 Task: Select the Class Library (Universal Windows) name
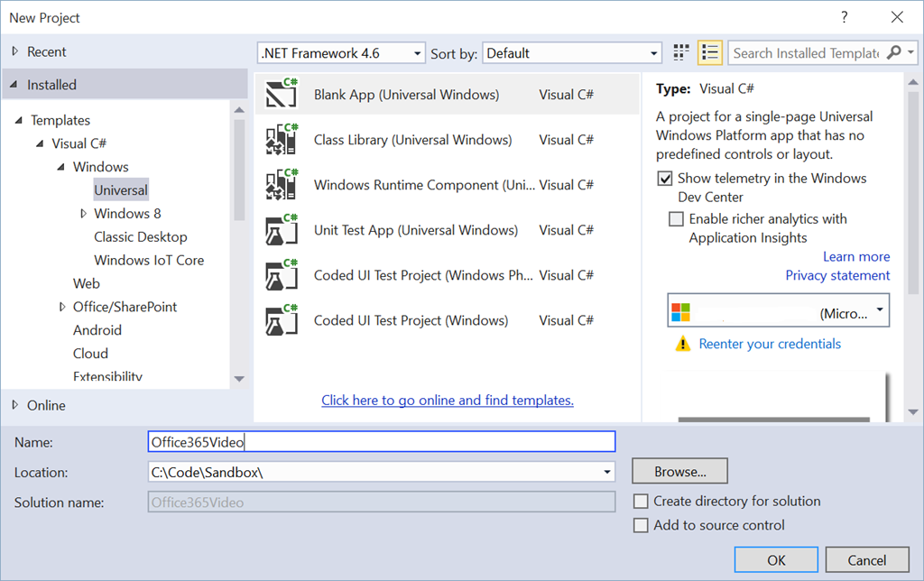click(412, 140)
